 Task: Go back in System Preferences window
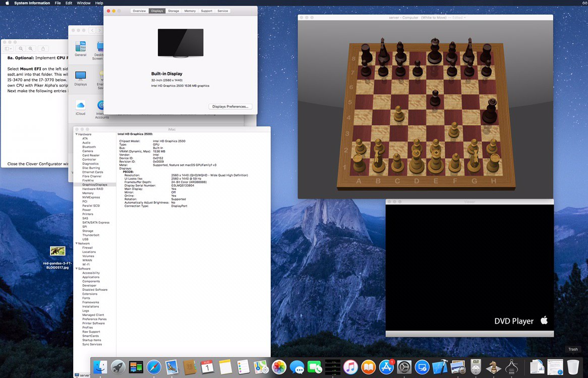tap(92, 30)
